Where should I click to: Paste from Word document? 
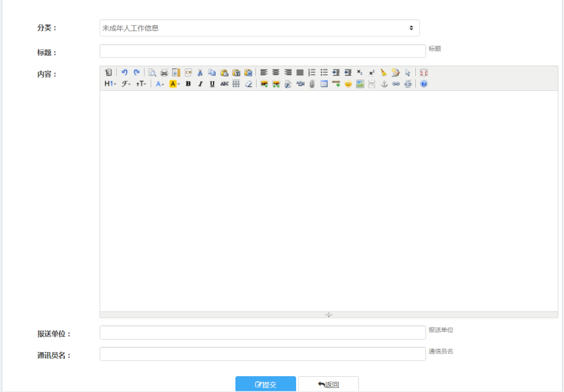248,72
